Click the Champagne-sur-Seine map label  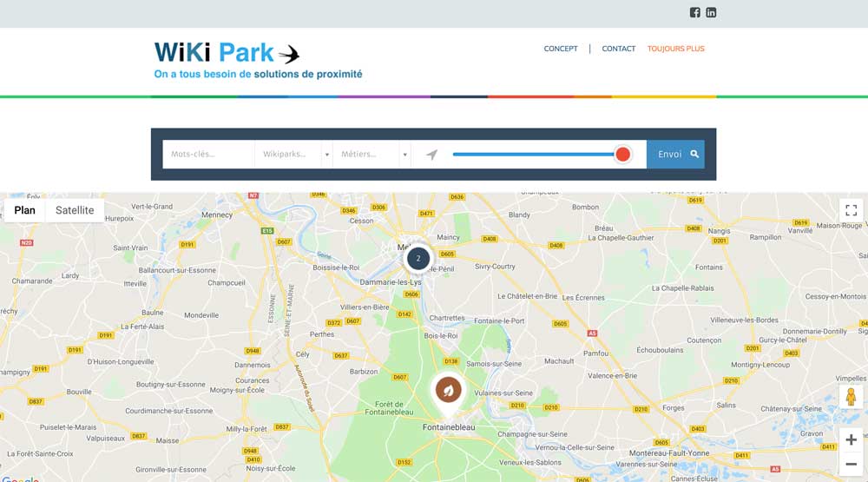pos(532,434)
